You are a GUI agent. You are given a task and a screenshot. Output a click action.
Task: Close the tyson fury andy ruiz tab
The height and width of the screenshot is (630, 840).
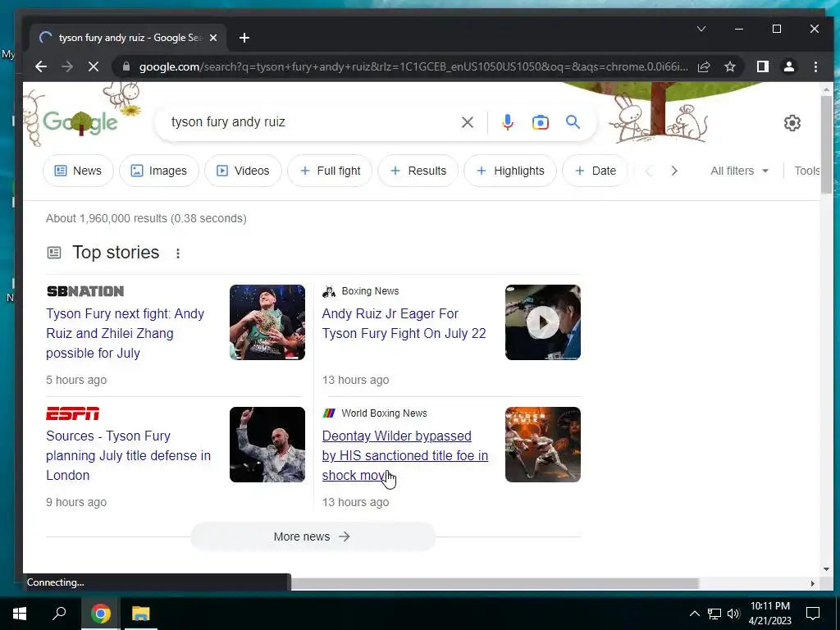click(x=213, y=38)
